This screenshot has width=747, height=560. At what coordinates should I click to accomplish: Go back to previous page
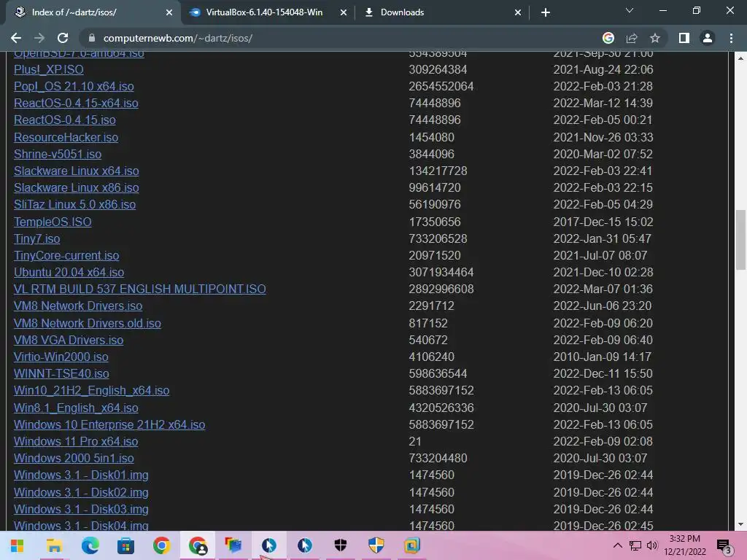16,38
